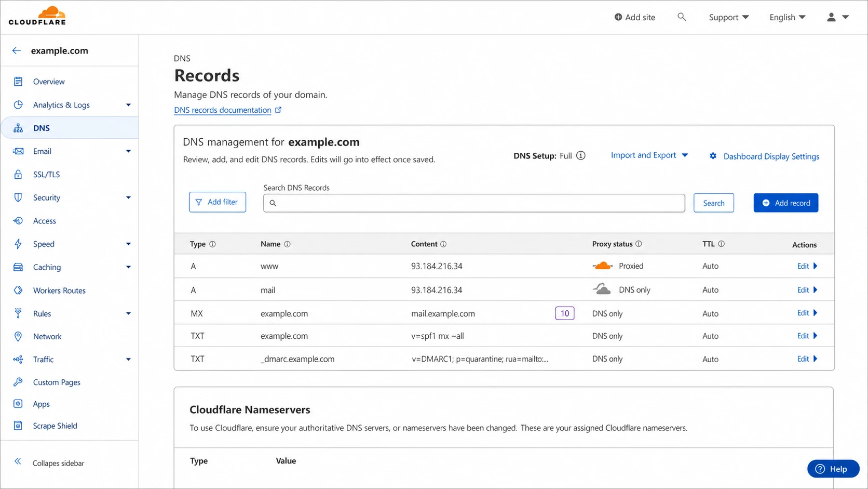Click the Dashboard Display Settings gear icon
868x489 pixels.
(x=713, y=156)
